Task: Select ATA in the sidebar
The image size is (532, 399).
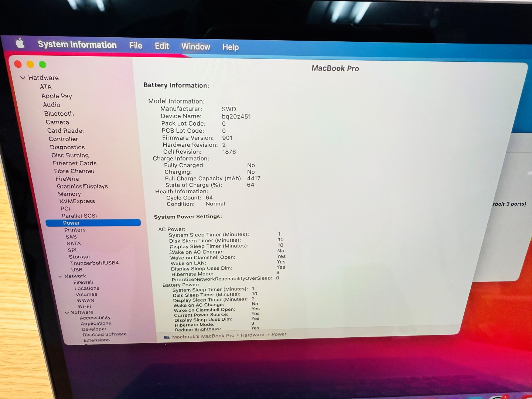Action: tap(46, 87)
